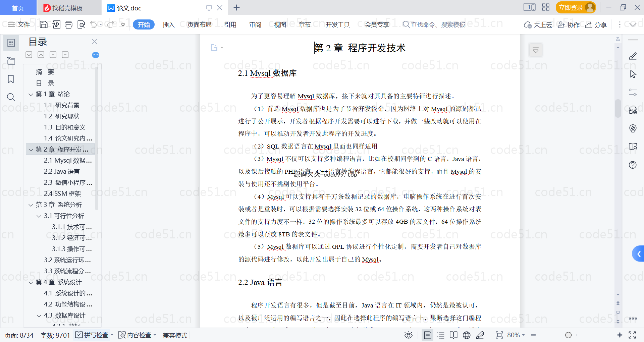
Task: Click the full screen icon in status bar
Action: pos(632,335)
